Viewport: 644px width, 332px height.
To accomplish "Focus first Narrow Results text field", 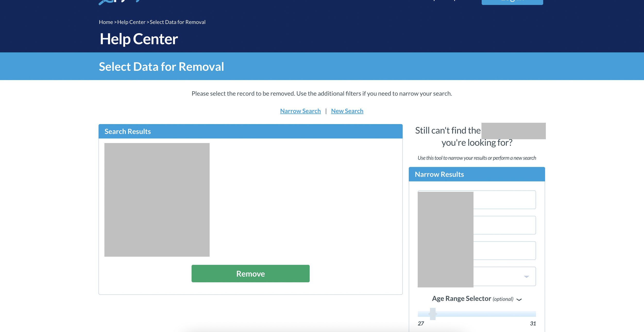I will 504,200.
